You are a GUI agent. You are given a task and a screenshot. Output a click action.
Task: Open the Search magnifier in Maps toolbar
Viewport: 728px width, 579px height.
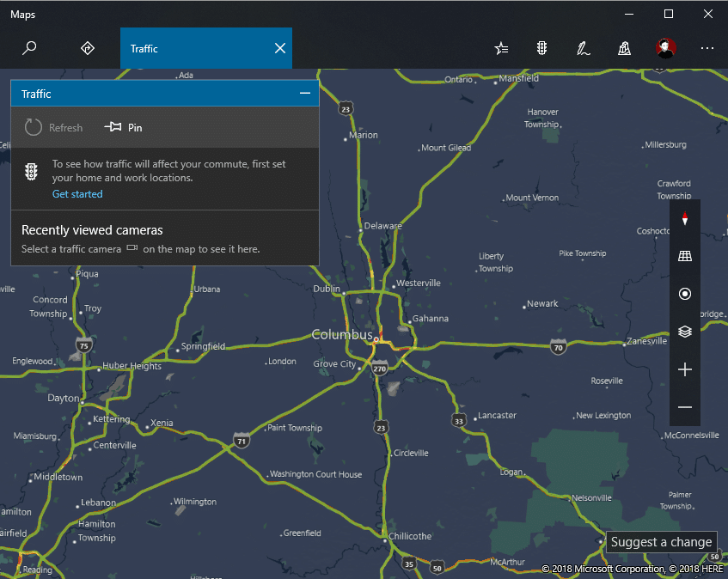29,48
